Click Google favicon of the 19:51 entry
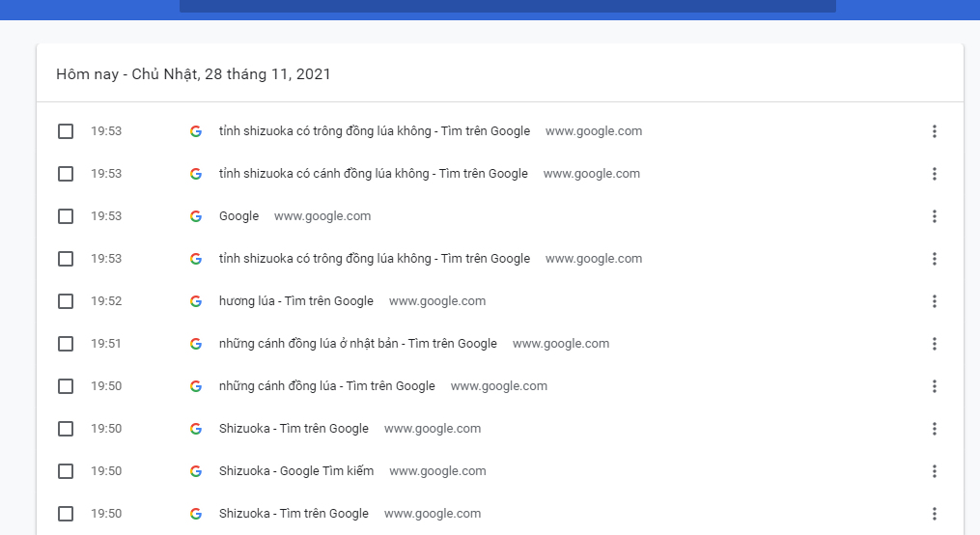Image resolution: width=980 pixels, height=535 pixels. tap(196, 344)
